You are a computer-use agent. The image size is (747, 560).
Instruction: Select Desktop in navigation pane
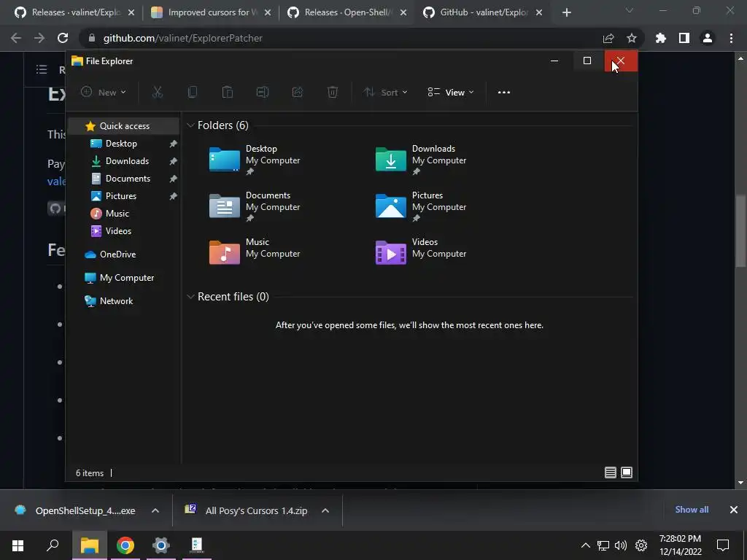pyautogui.click(x=123, y=144)
